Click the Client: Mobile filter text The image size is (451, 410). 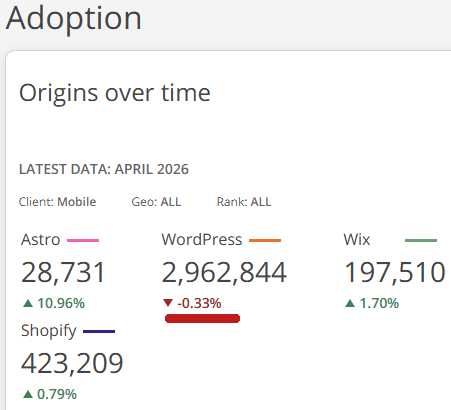pyautogui.click(x=57, y=202)
